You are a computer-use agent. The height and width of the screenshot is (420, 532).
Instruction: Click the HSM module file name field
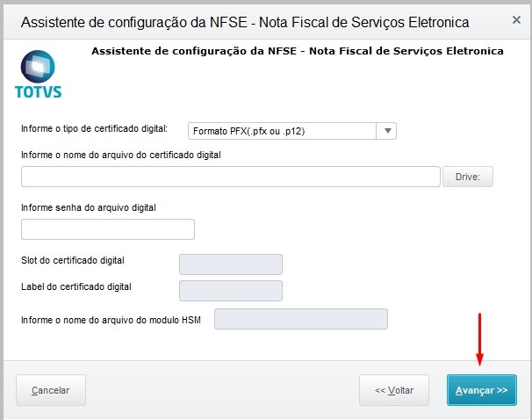[x=300, y=319]
